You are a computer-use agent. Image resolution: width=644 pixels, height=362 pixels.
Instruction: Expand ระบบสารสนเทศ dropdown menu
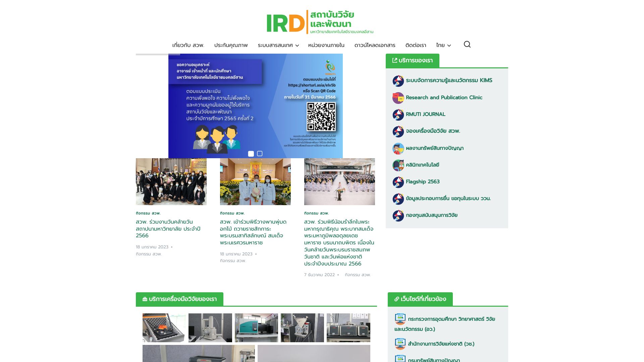click(x=278, y=45)
